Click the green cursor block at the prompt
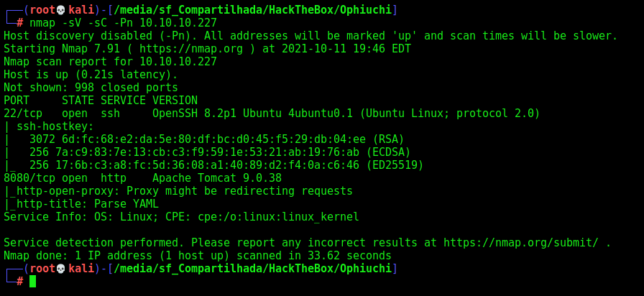Viewport: 644px width, 296px height. [x=32, y=281]
